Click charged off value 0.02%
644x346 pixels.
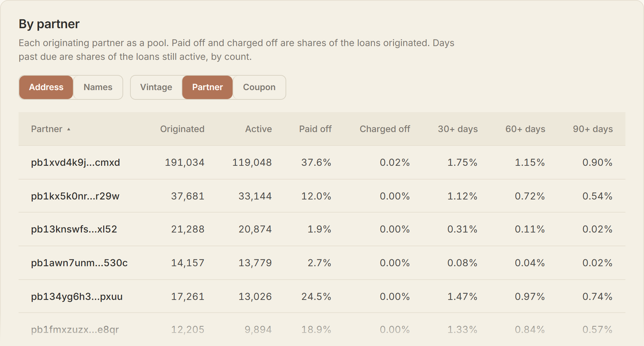(x=395, y=162)
